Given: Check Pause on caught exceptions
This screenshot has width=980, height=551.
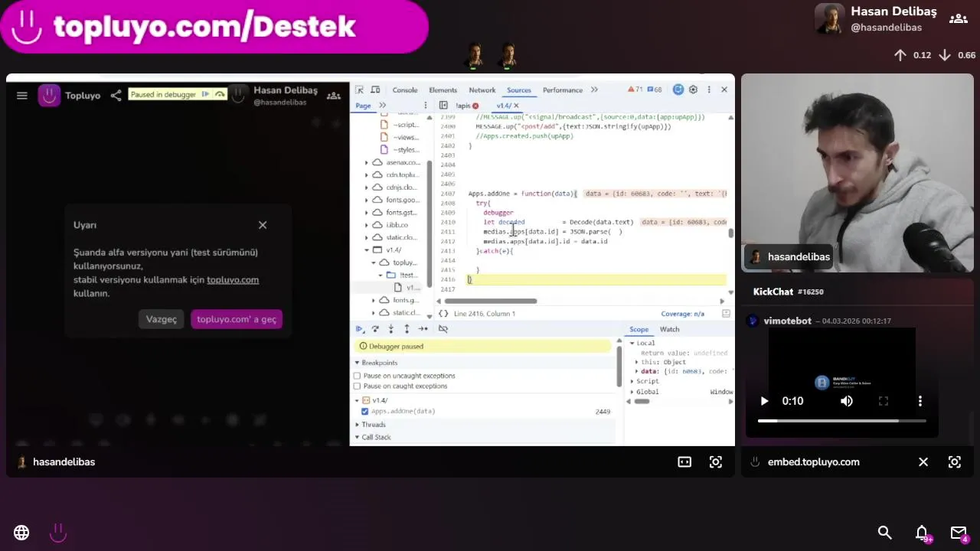Looking at the screenshot, I should click(357, 386).
